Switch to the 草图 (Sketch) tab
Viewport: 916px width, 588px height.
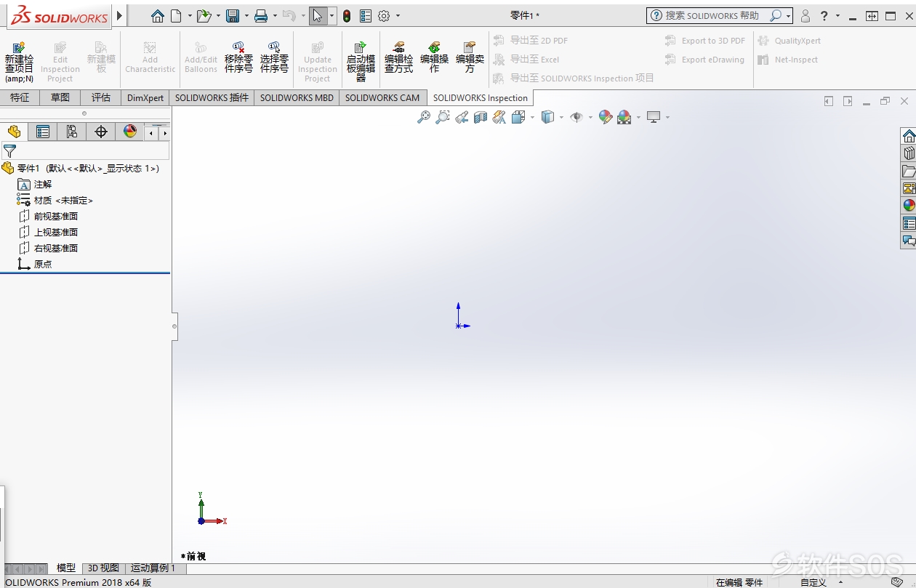[x=60, y=97]
